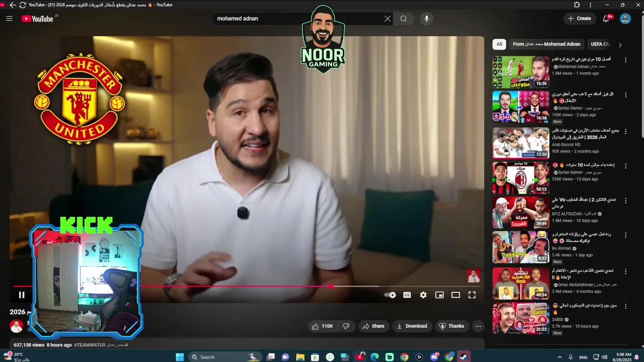
Task: Select 'From Mohamad Adnan' filter chip
Action: 546,44
